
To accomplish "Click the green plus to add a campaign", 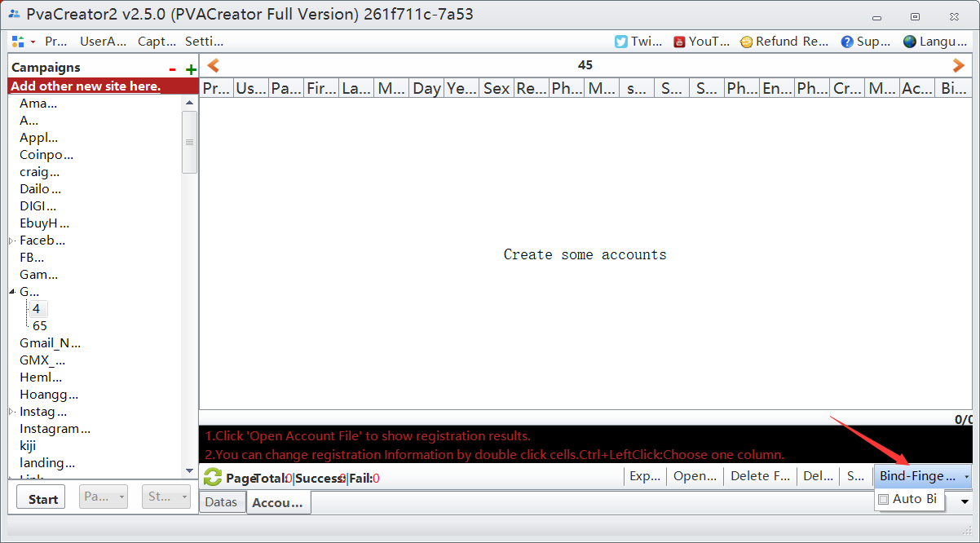I will click(x=191, y=69).
